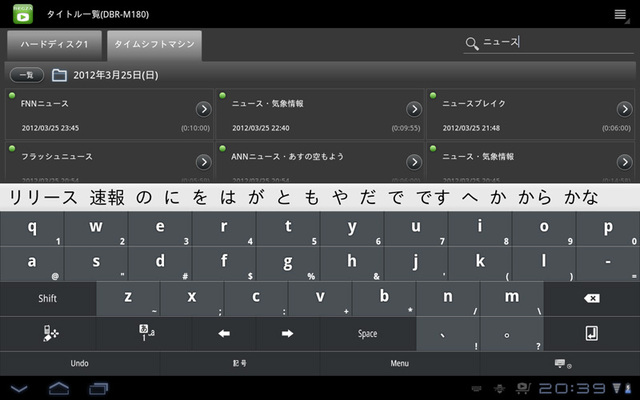
Task: Click the search magnifier icon
Action: 472,44
